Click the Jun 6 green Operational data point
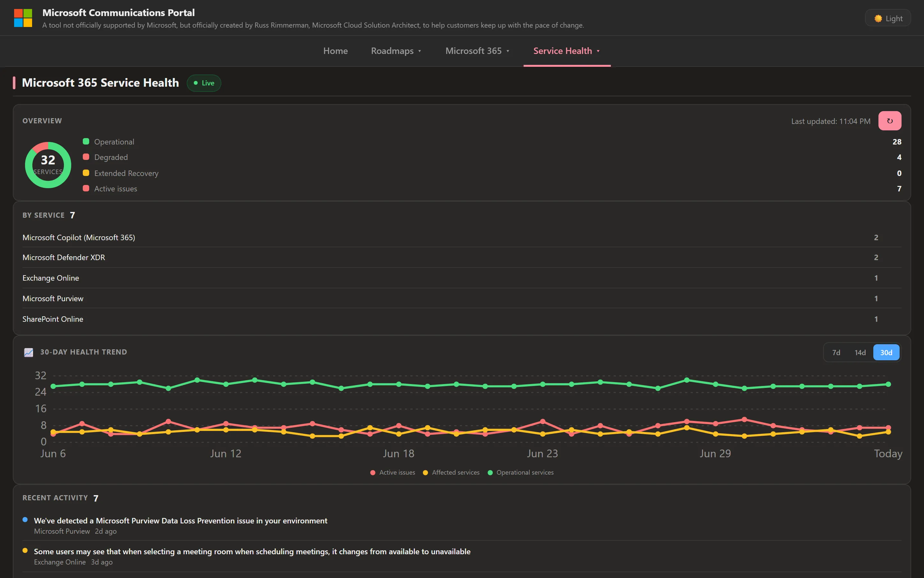Viewport: 924px width, 578px height. (x=53, y=386)
